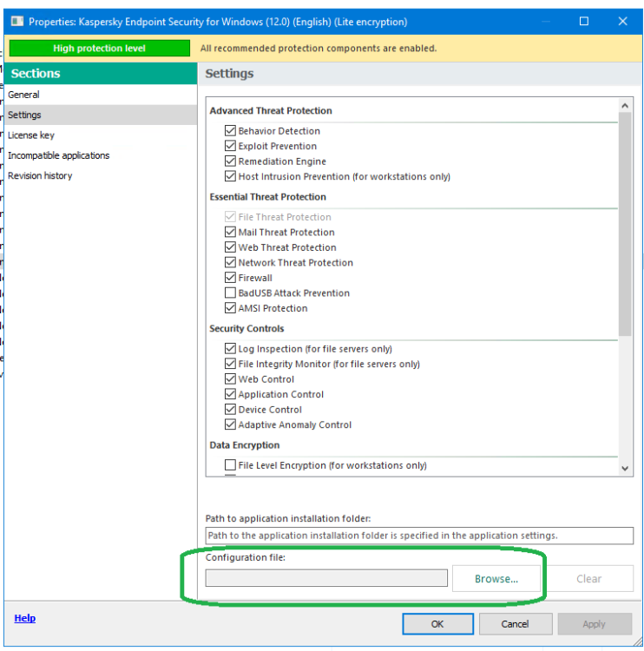Toggle Adaptive Anomaly Control checkbox

[x=230, y=424]
